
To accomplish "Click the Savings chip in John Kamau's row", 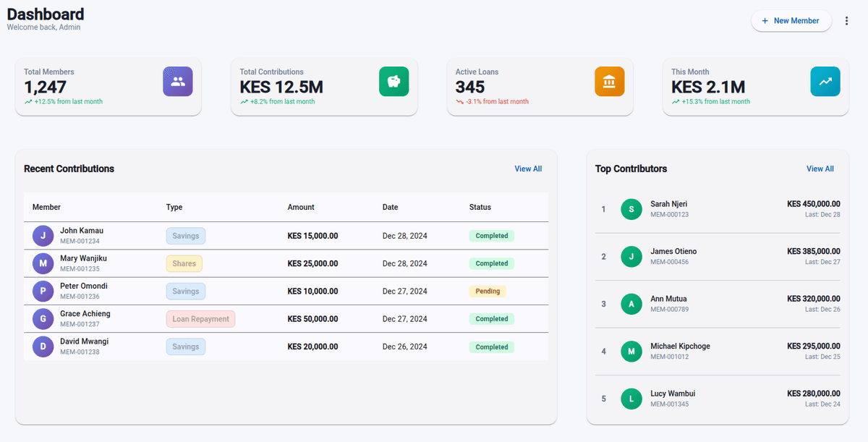I will point(186,236).
